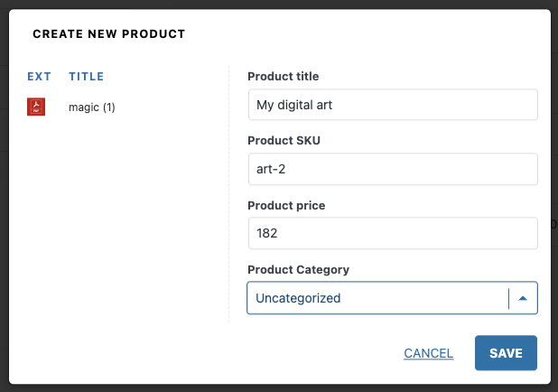Image resolution: width=558 pixels, height=392 pixels.
Task: Click the Product price label
Action: click(285, 205)
